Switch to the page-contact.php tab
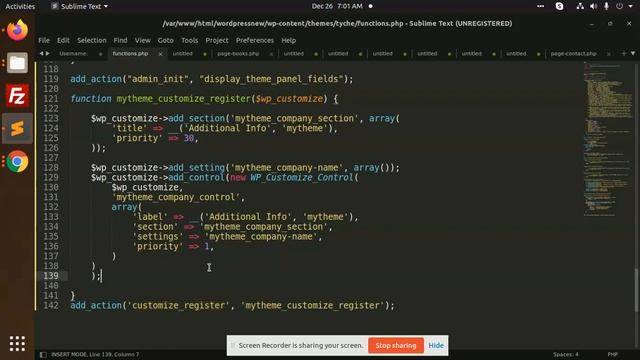 [x=573, y=53]
